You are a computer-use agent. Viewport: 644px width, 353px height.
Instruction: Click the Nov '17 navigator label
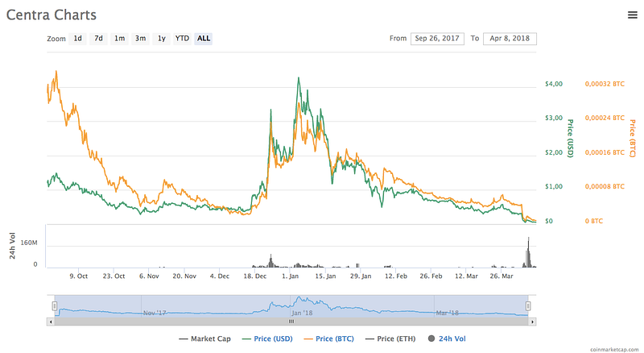coord(155,313)
